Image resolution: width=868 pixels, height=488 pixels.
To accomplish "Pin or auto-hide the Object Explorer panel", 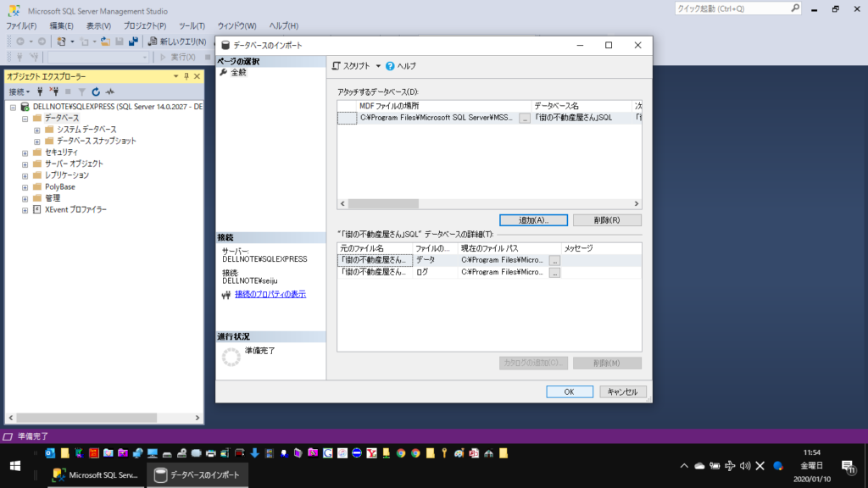I will coord(186,76).
